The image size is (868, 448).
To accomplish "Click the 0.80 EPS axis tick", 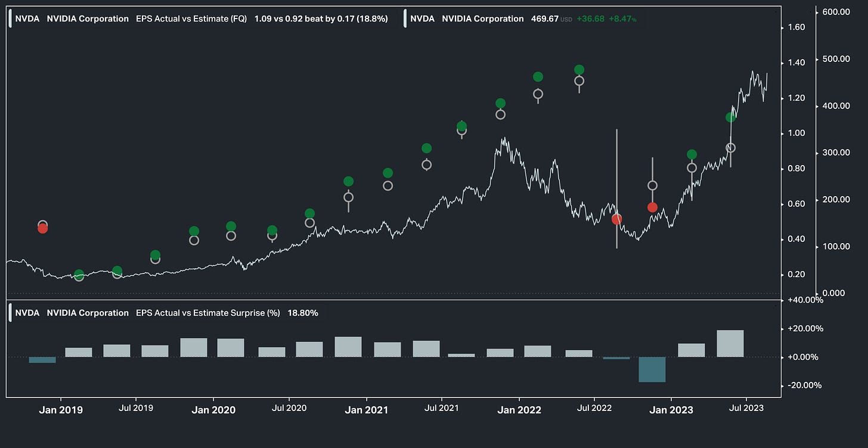I will tap(797, 169).
